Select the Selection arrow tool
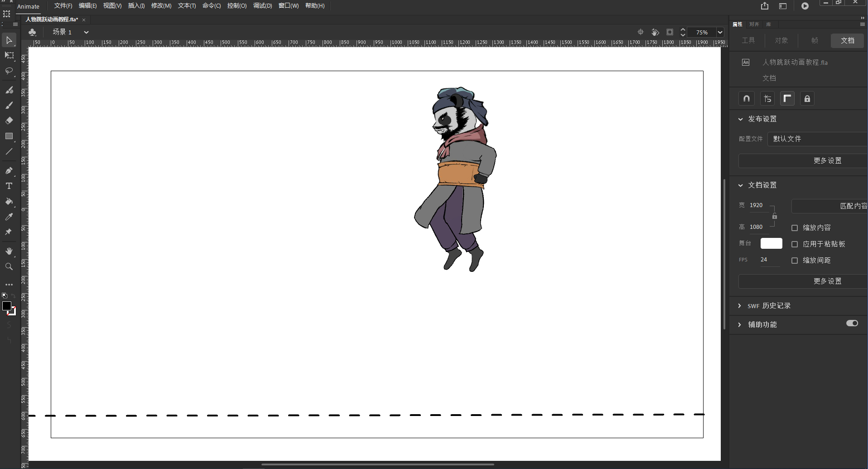Image resolution: width=868 pixels, height=469 pixels. (9, 40)
